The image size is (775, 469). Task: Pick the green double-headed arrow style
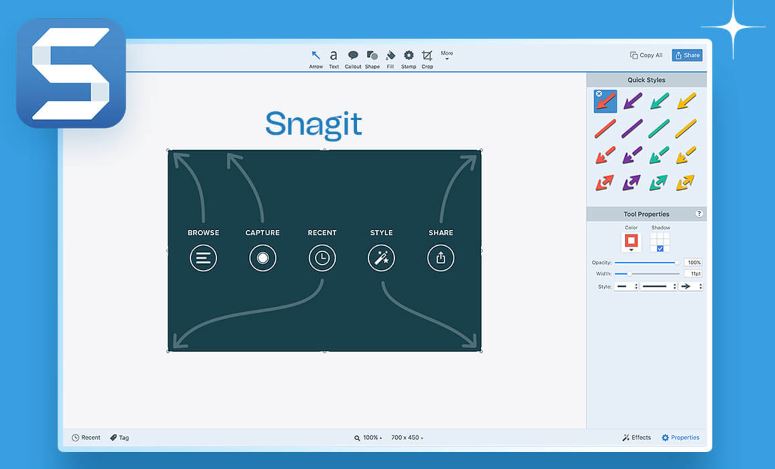point(659,183)
